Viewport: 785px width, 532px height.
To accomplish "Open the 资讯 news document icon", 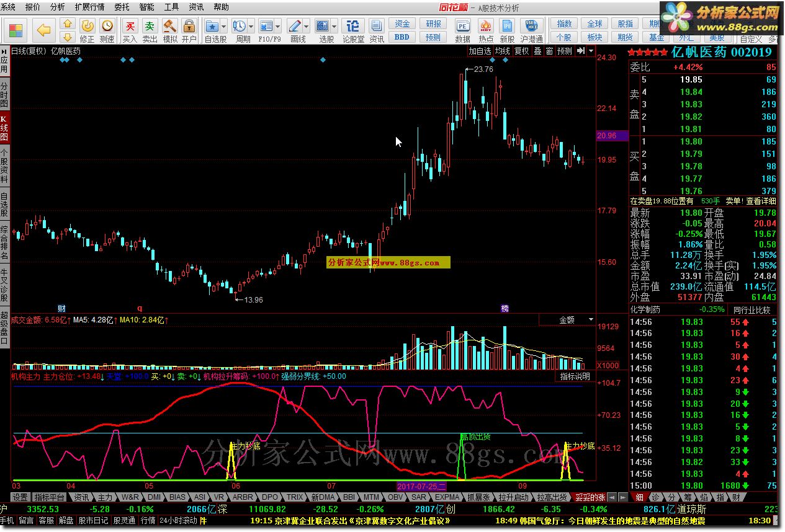I will (377, 30).
